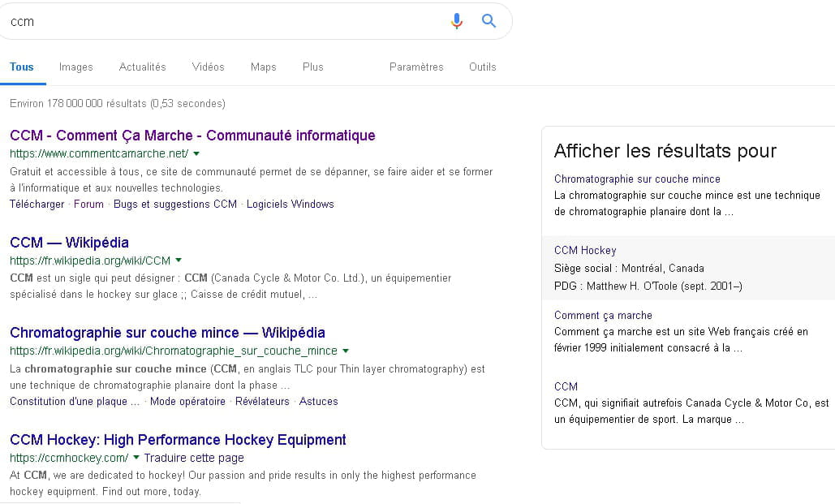Screen dimensions: 835x504
Task: Open Paramètres menu
Action: (416, 67)
